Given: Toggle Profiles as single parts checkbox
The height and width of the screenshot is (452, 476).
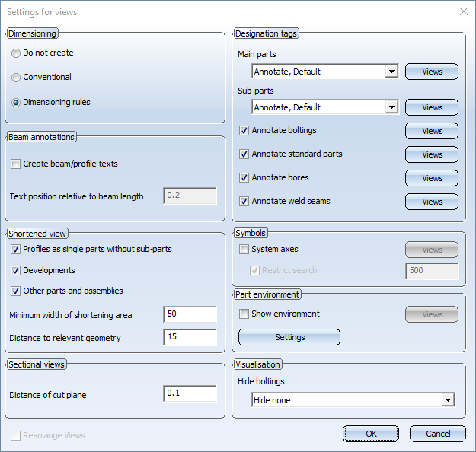Looking at the screenshot, I should pos(16,250).
